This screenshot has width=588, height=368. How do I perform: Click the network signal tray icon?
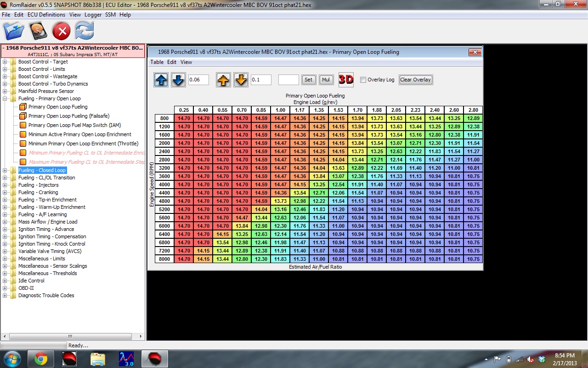pyautogui.click(x=520, y=359)
